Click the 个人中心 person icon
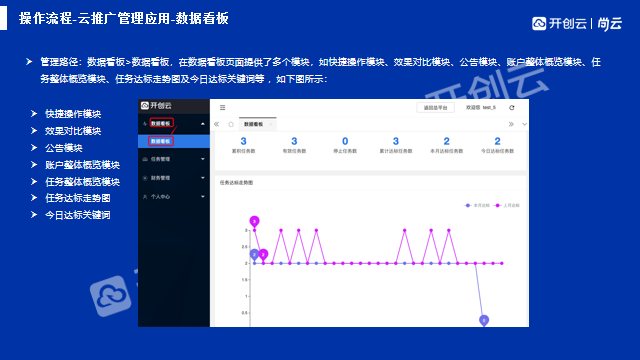 point(145,197)
